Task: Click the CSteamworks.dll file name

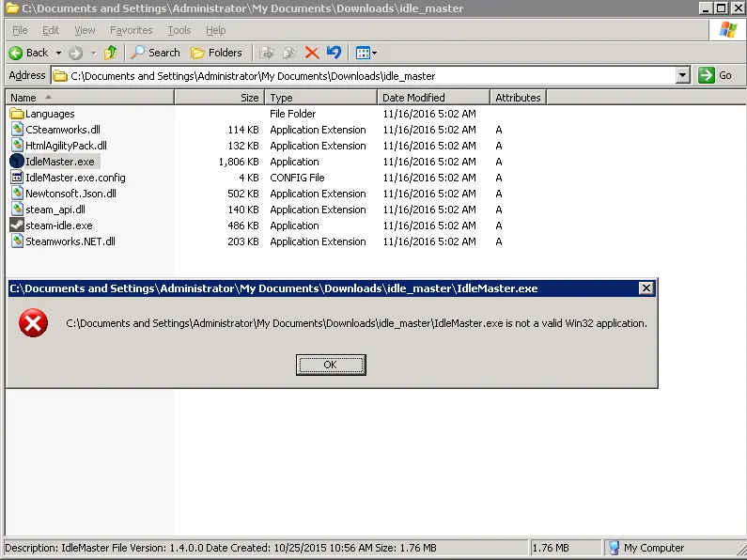Action: tap(63, 130)
